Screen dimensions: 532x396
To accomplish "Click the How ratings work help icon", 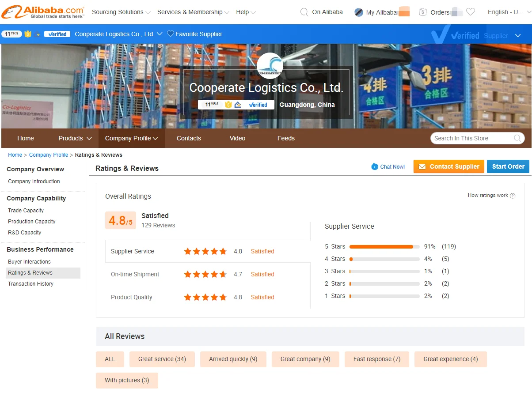I will 513,196.
